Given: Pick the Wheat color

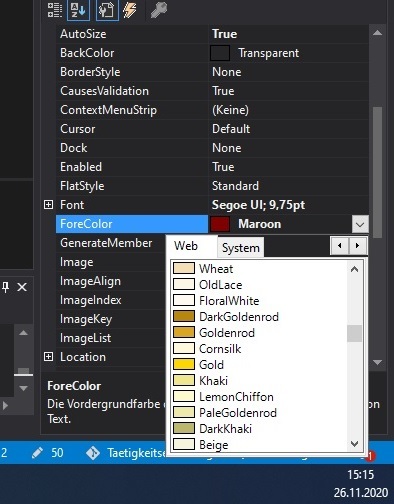Looking at the screenshot, I should click(259, 269).
